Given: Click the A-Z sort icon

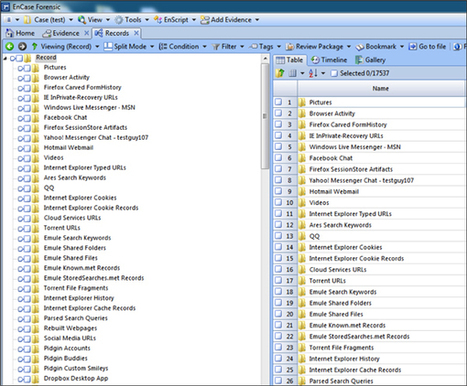Looking at the screenshot, I should pos(313,73).
